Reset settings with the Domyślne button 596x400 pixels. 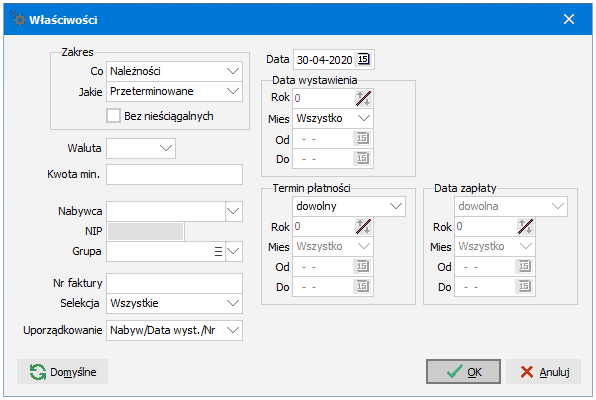(x=62, y=371)
